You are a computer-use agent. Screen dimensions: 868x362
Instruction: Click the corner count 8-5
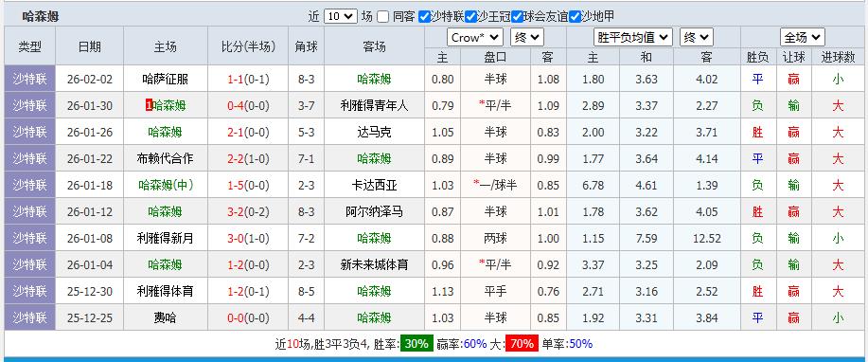(307, 291)
